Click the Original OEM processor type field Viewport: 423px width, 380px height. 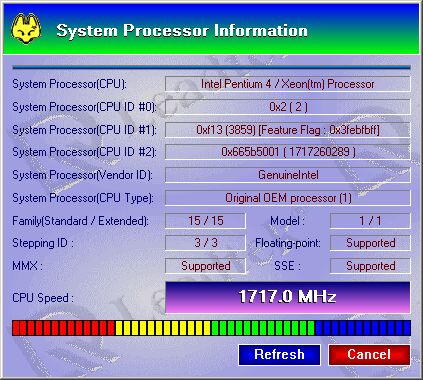pos(287,198)
